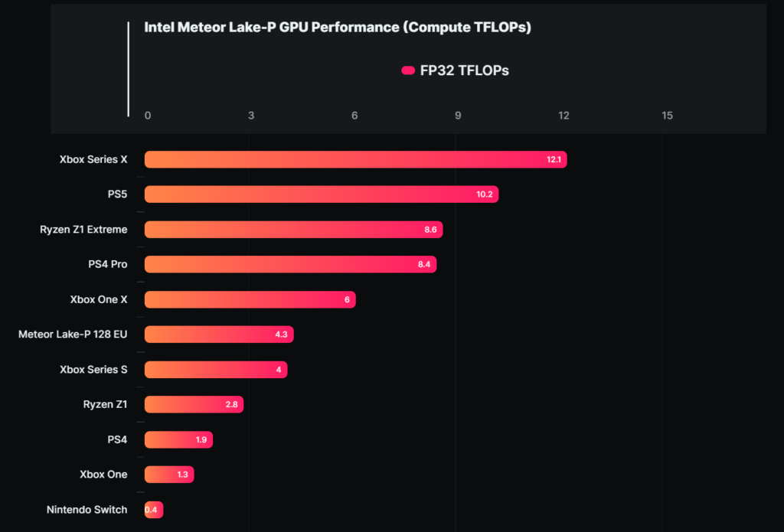The width and height of the screenshot is (784, 532).
Task: Click the Xbox Series S bar
Action: [x=216, y=370]
